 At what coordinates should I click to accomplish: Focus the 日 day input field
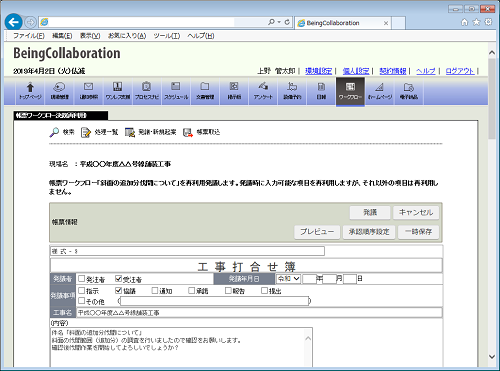(350, 279)
